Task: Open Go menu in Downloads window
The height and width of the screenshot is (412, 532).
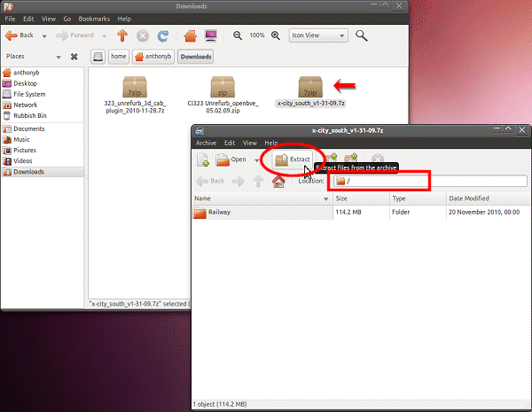Action: [x=67, y=19]
